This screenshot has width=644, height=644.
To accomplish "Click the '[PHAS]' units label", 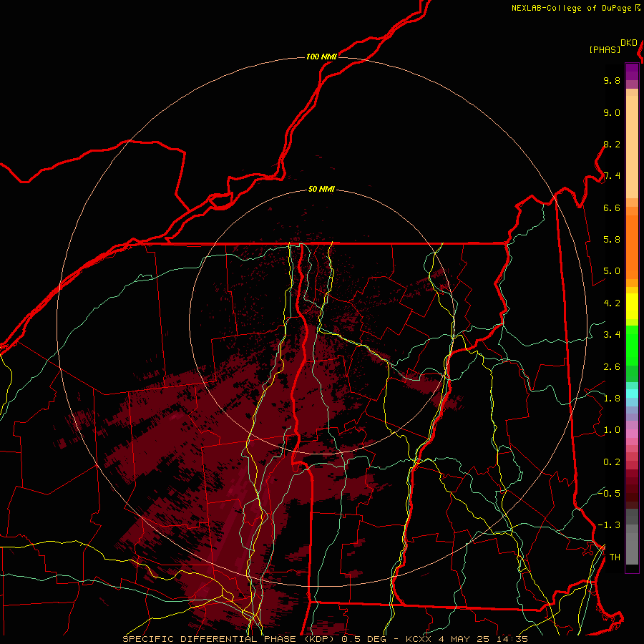I will pyautogui.click(x=605, y=49).
